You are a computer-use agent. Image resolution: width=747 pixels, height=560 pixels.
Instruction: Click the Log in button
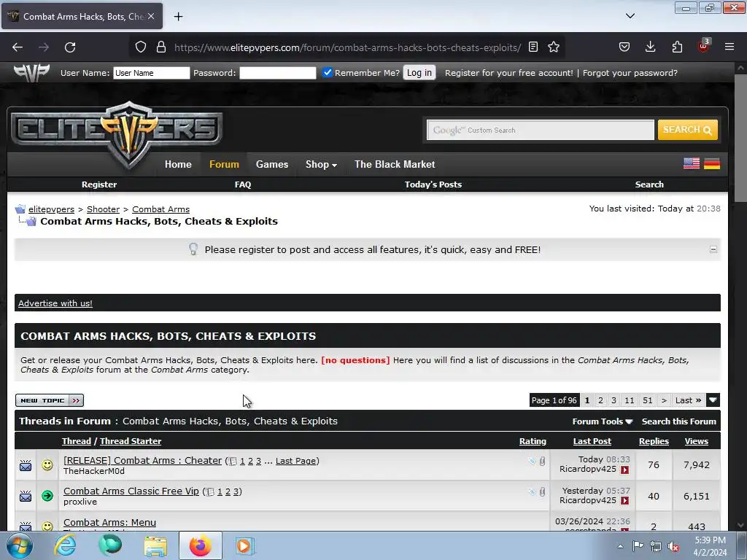click(419, 72)
